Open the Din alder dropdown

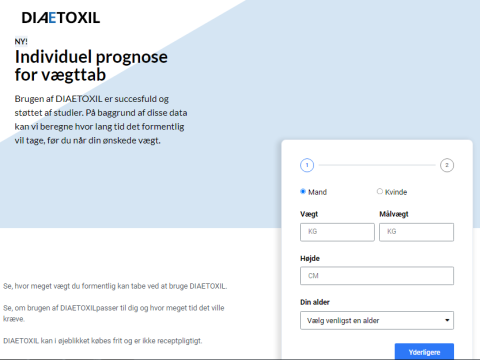click(377, 320)
